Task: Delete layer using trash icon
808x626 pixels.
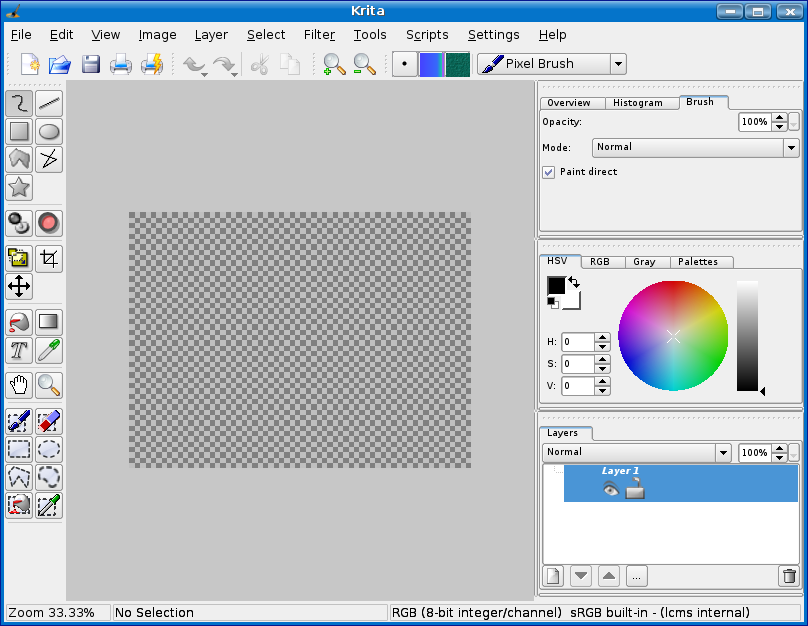Action: (789, 576)
